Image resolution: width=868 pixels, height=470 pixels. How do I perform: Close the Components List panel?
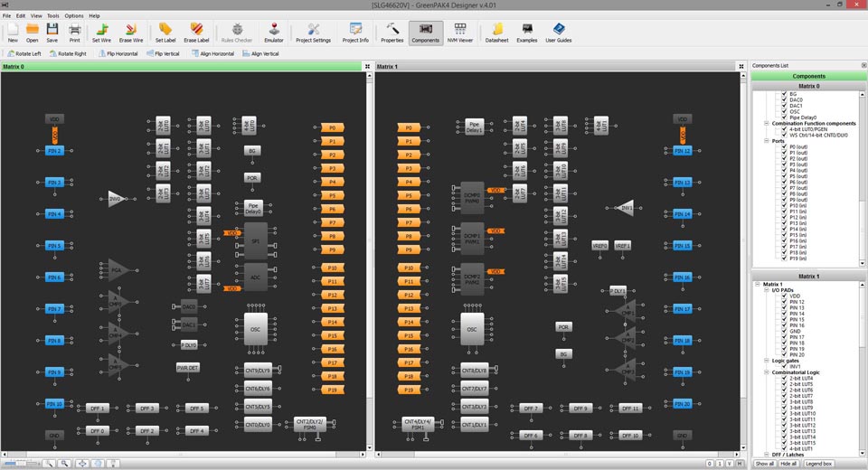click(x=863, y=65)
